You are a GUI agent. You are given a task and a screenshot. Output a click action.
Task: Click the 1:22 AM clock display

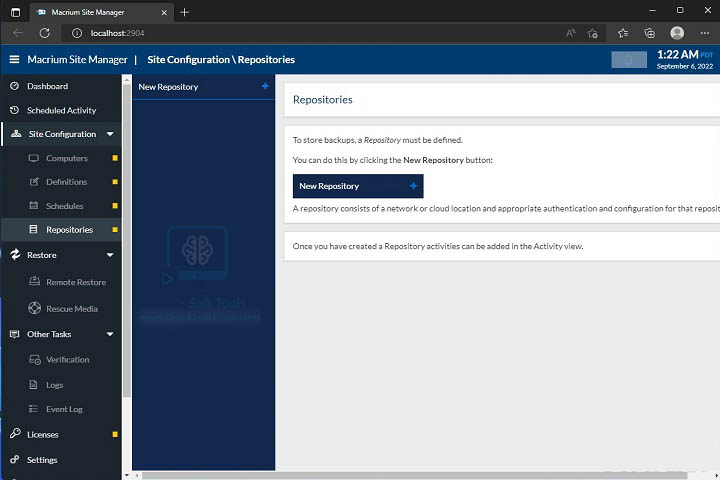coord(678,55)
